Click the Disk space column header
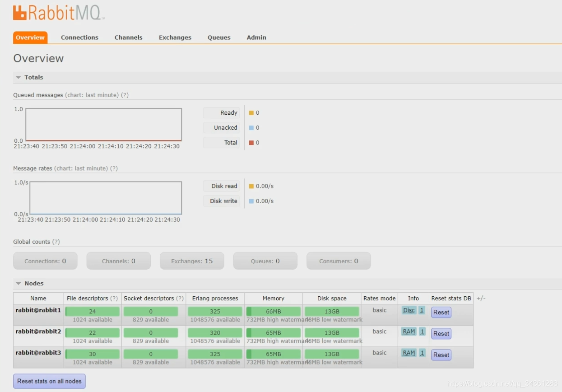562x392 pixels. (x=332, y=298)
